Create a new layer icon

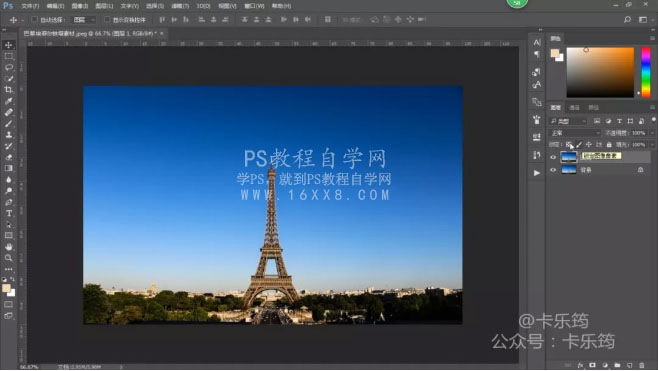click(x=629, y=365)
